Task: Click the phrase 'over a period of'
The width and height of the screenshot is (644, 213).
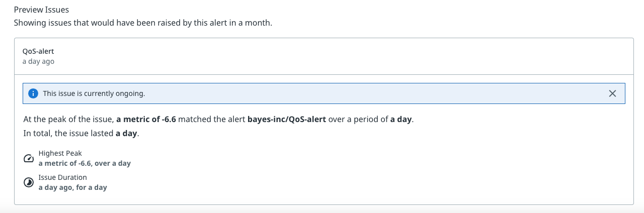Action: click(x=358, y=120)
